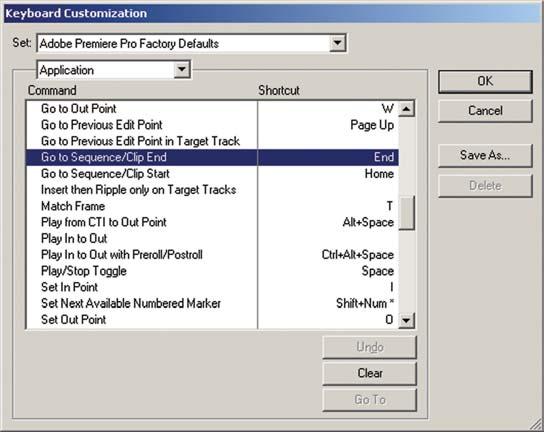The width and height of the screenshot is (544, 432).
Task: Click the Command column header
Action: point(52,91)
